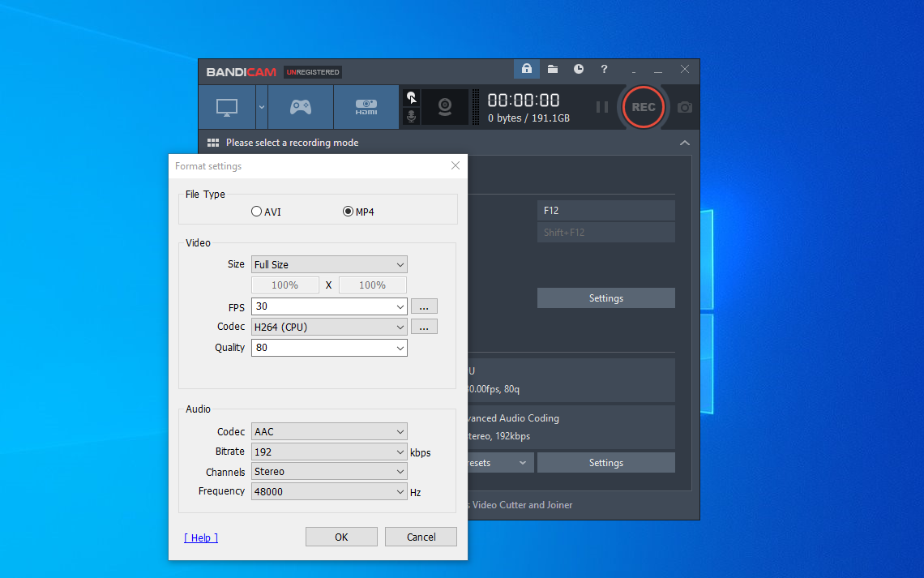Open the Help link
Image resolution: width=924 pixels, height=578 pixels.
201,538
